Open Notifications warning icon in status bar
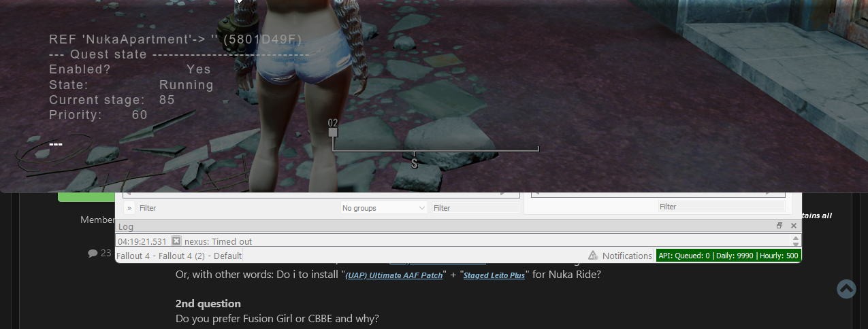 (x=593, y=256)
